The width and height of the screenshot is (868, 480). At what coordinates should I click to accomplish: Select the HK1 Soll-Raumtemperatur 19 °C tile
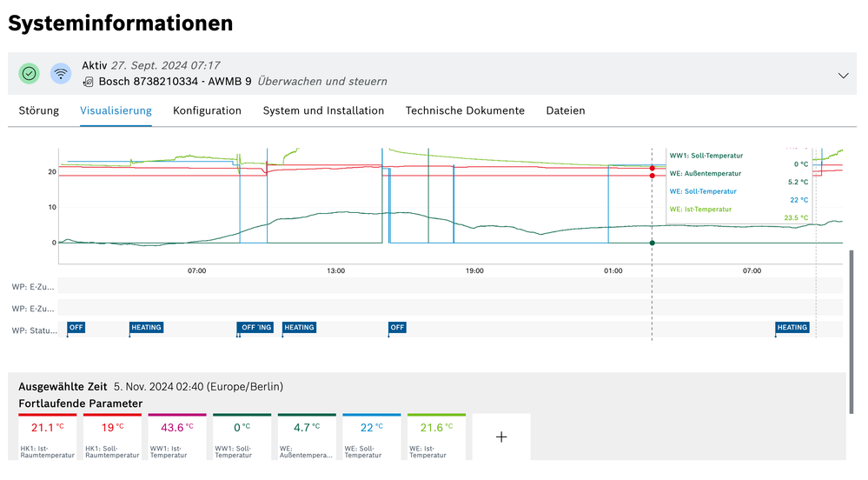pos(112,437)
